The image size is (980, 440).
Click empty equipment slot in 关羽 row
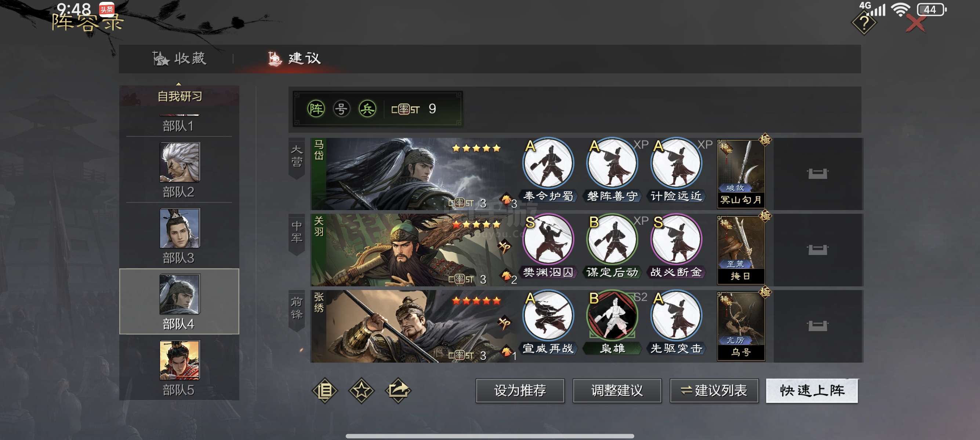click(817, 250)
